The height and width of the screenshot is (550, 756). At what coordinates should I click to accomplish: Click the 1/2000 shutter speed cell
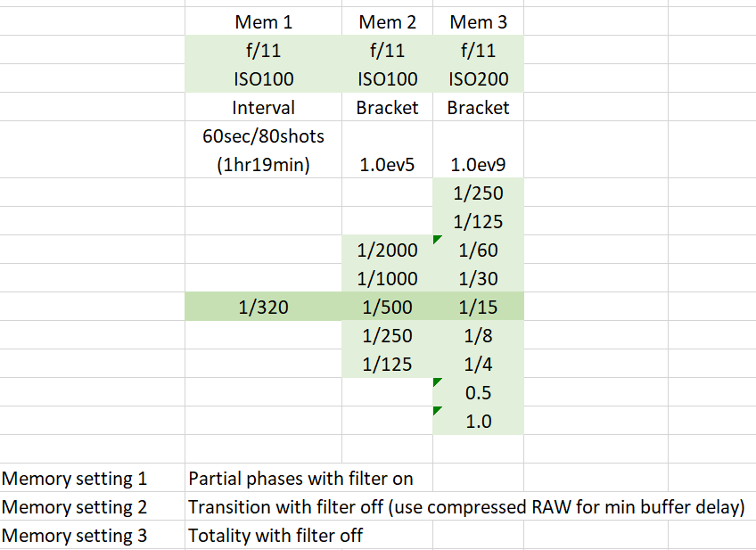387,250
